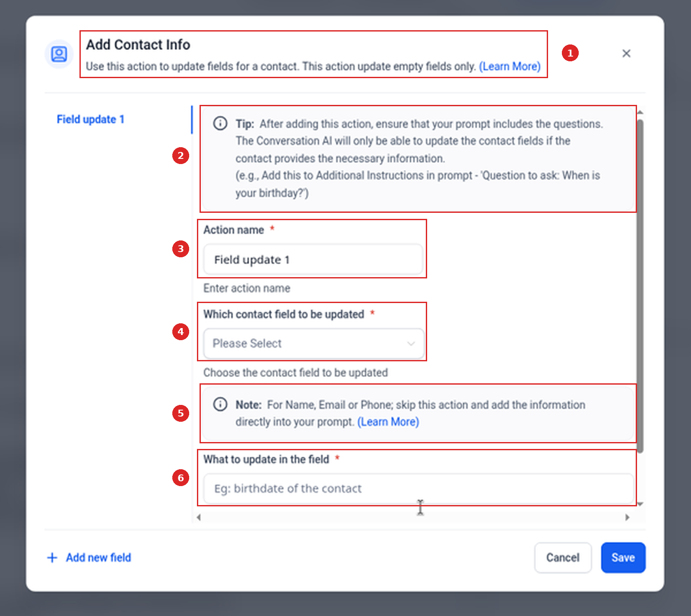This screenshot has width=691, height=616.
Task: Close the Add Contact Info dialog
Action: pos(626,54)
